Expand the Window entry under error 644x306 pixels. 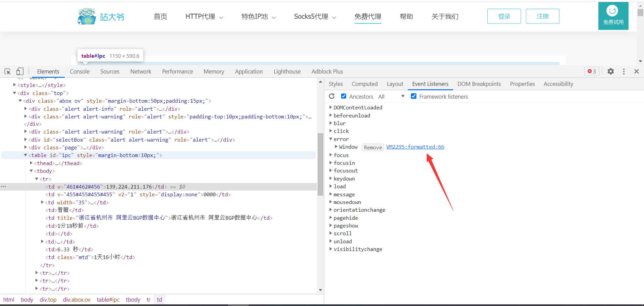tap(336, 147)
